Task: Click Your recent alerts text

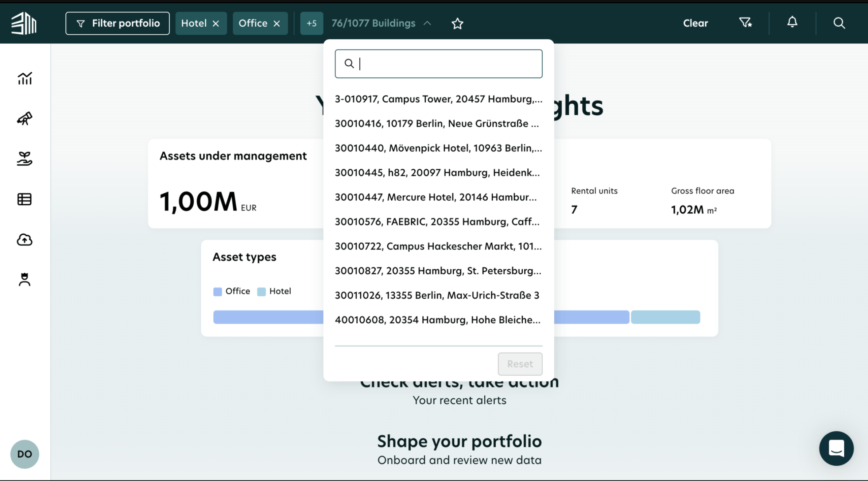Action: point(460,400)
